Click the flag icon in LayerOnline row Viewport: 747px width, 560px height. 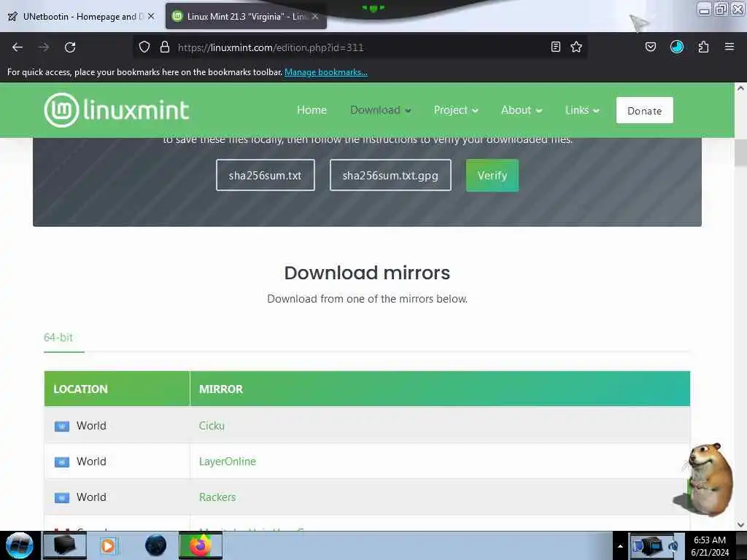click(62, 462)
